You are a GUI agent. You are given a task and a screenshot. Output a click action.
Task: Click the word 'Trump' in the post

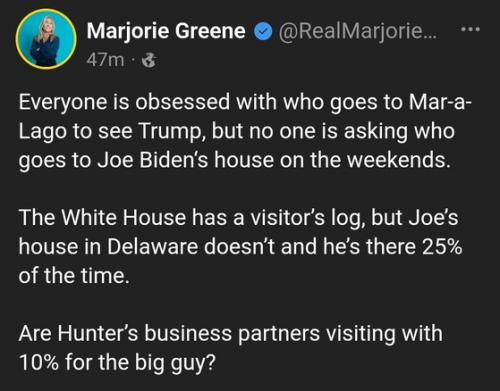[x=172, y=131]
